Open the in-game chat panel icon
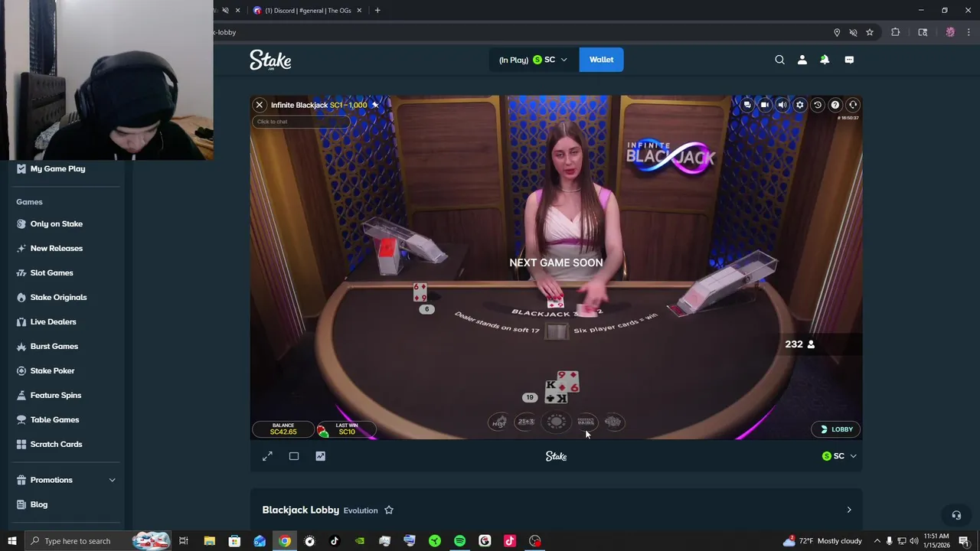This screenshot has width=980, height=551. point(747,105)
